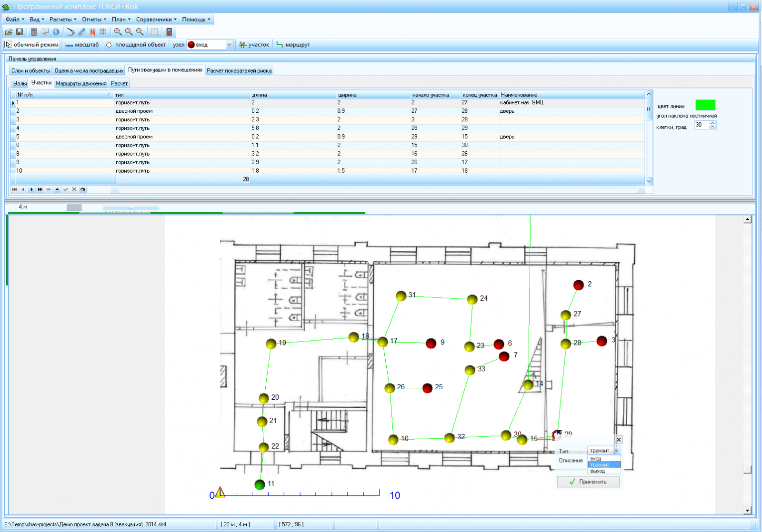Click the Применить apply button
The height and width of the screenshot is (532, 762).
[x=588, y=482]
